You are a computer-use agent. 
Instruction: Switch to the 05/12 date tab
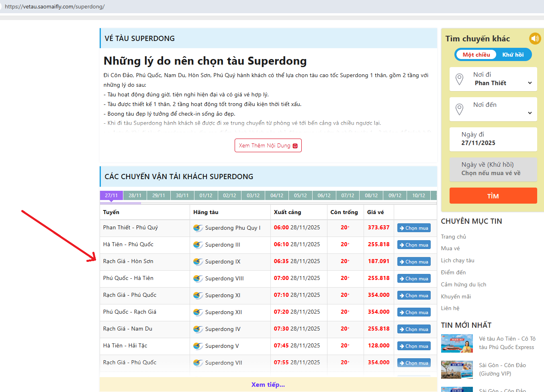click(300, 196)
